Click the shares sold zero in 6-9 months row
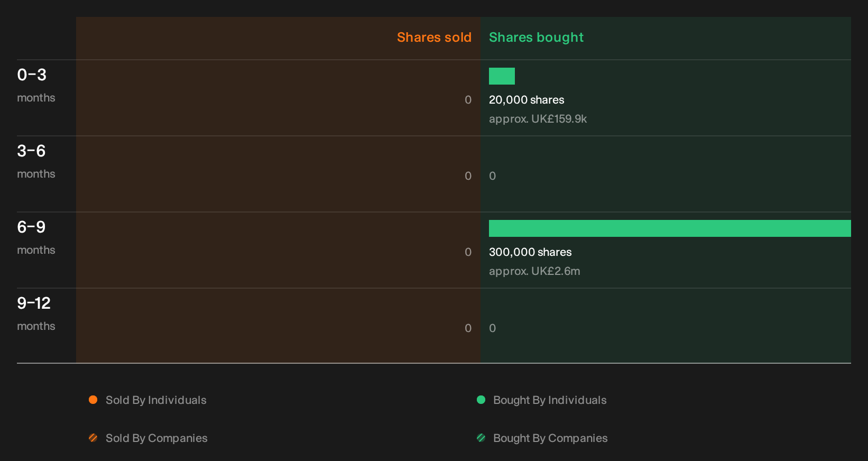 coord(468,252)
